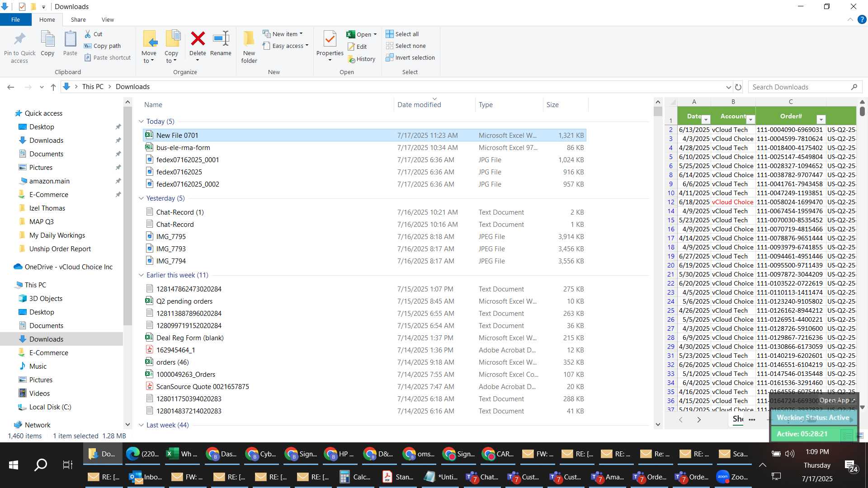Open Zoom app from taskbar
The image size is (868, 488).
732,477
